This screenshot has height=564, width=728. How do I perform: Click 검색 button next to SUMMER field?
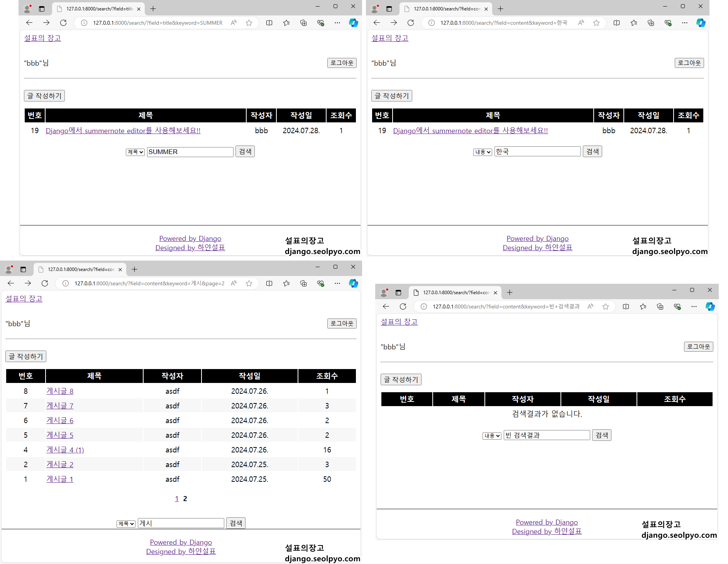click(245, 152)
